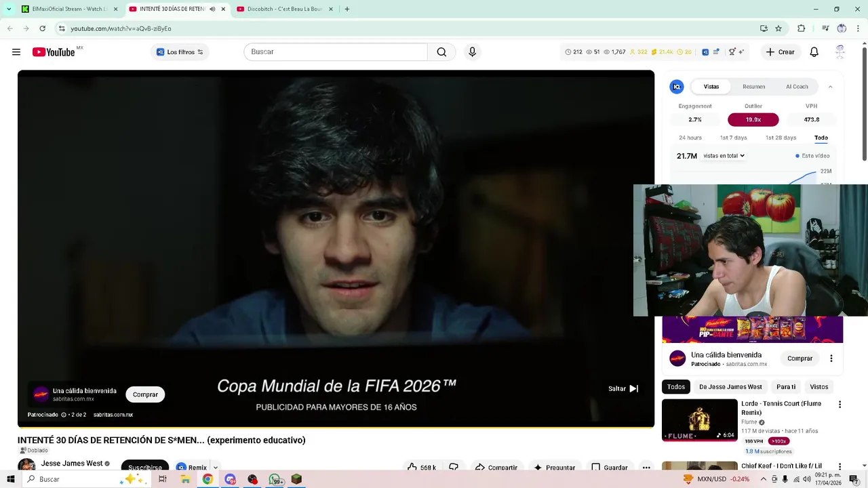Open the ad info icon next to Patrocinado
This screenshot has width=868, height=488.
click(64, 415)
